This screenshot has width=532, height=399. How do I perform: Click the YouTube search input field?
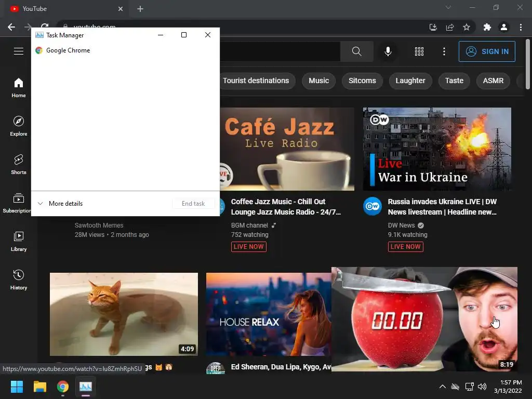click(280, 51)
